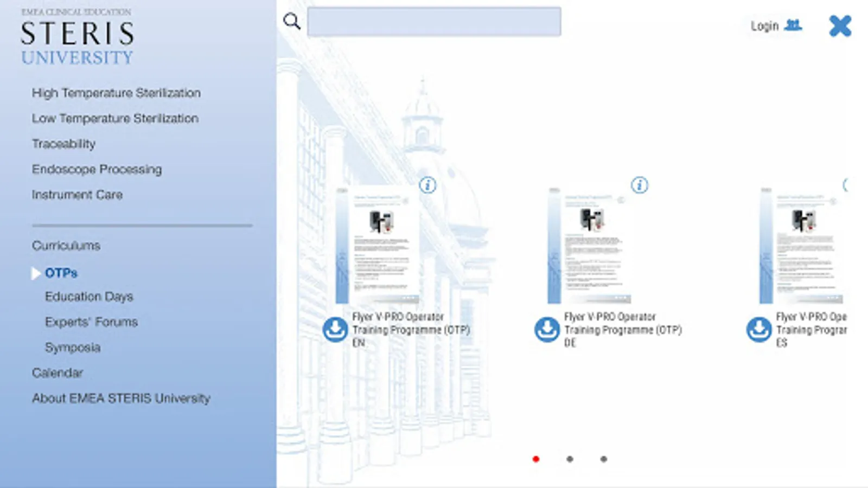Click the Login users icon

coord(793,25)
